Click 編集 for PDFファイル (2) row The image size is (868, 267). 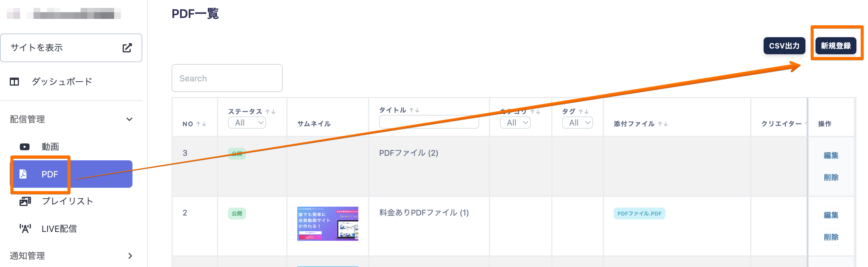(830, 155)
